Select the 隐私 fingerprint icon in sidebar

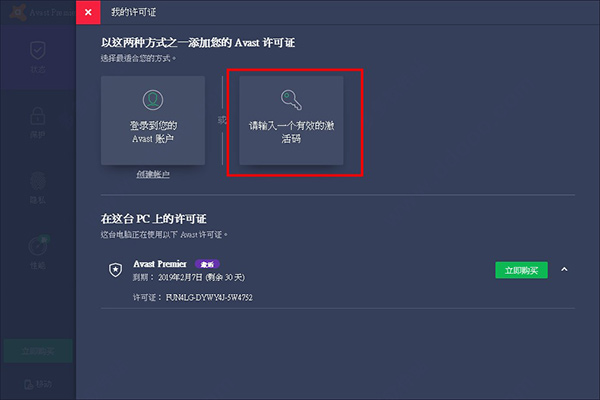click(38, 181)
